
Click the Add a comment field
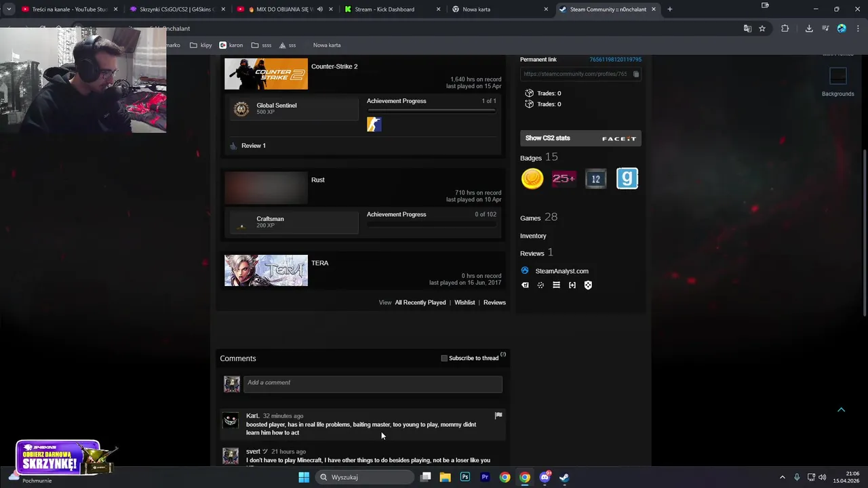tap(372, 384)
